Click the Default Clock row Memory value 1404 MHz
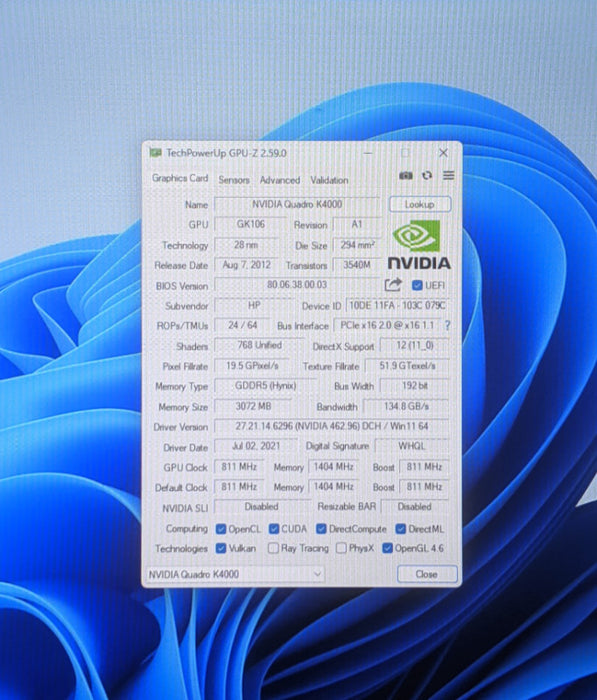Screen dimensions: 597x700 tap(334, 487)
